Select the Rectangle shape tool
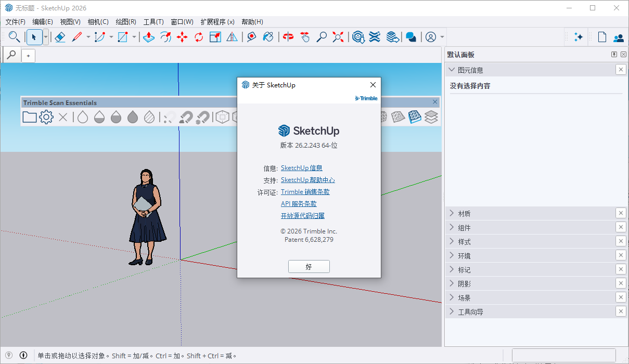Viewport: 629px width, 364px height. (123, 37)
